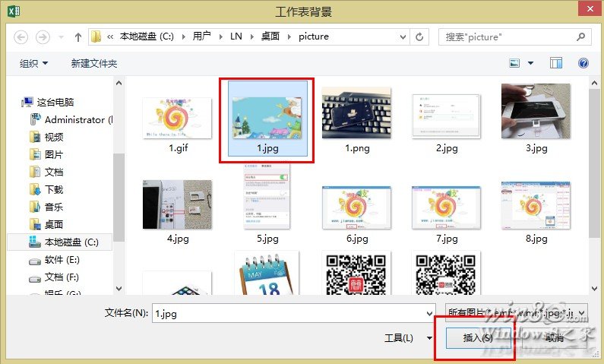The width and height of the screenshot is (604, 364).
Task: Select the 8.jpg thumbnail
Action: 536,206
